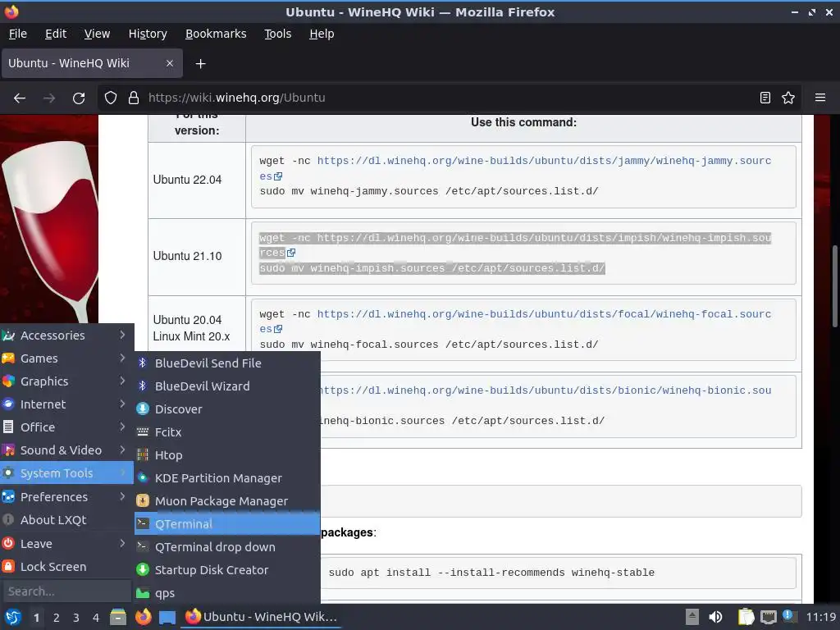Select Lock Screen in the menu
The width and height of the screenshot is (840, 630).
click(x=66, y=567)
